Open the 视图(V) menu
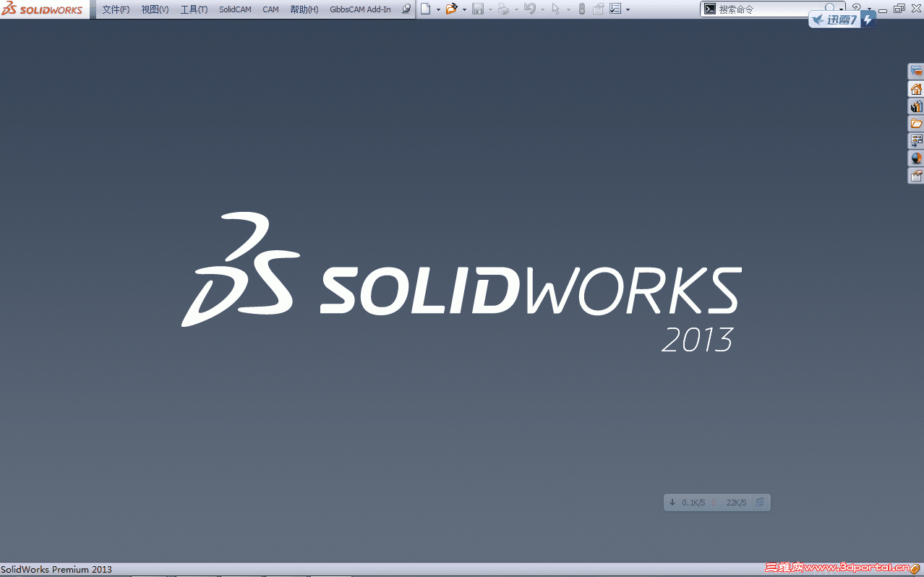The width and height of the screenshot is (924, 577). click(155, 9)
